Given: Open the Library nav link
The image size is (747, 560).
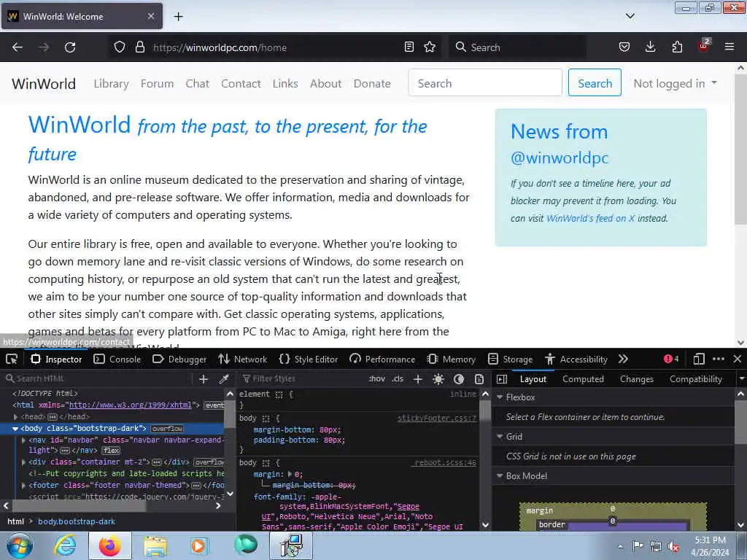Looking at the screenshot, I should (111, 83).
